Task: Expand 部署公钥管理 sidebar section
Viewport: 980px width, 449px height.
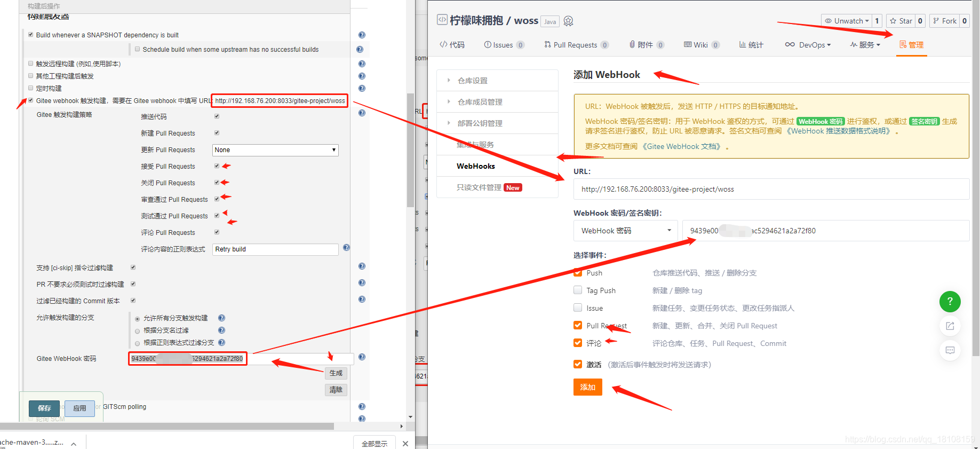Action: 497,123
